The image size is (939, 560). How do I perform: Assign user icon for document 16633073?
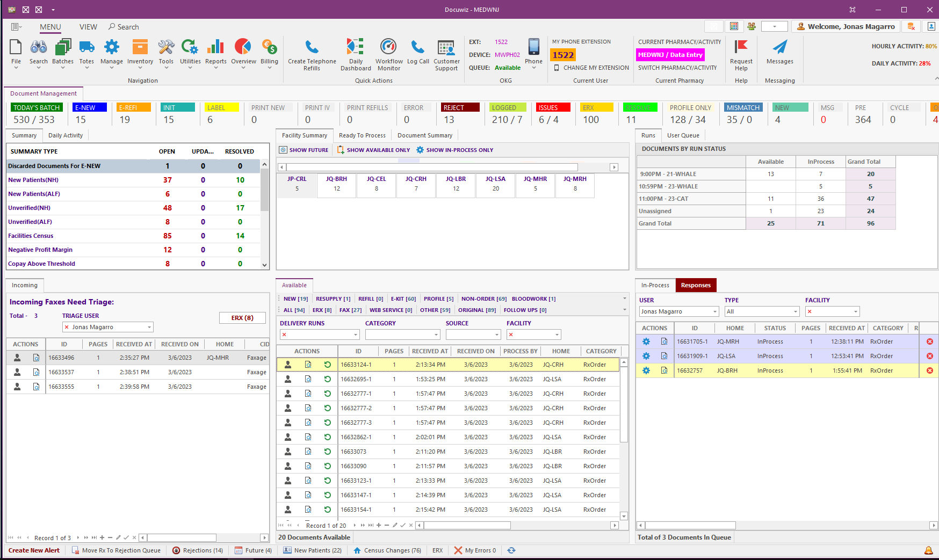tap(288, 452)
